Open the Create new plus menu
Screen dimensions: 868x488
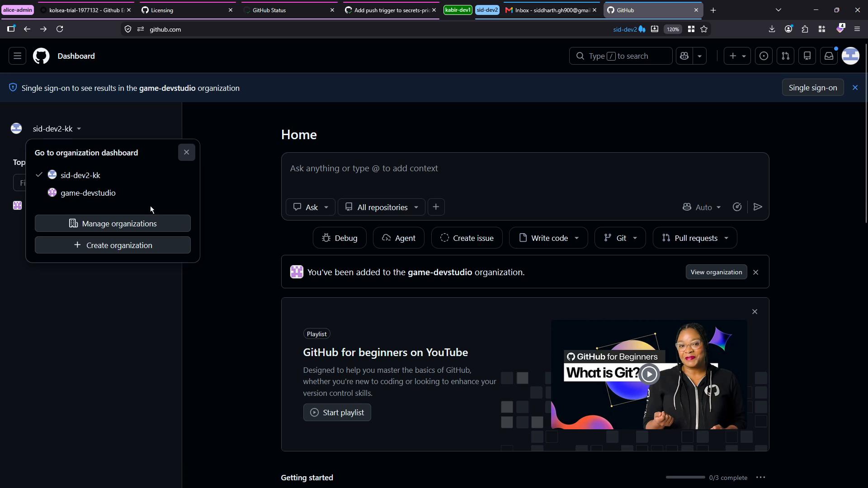point(737,56)
